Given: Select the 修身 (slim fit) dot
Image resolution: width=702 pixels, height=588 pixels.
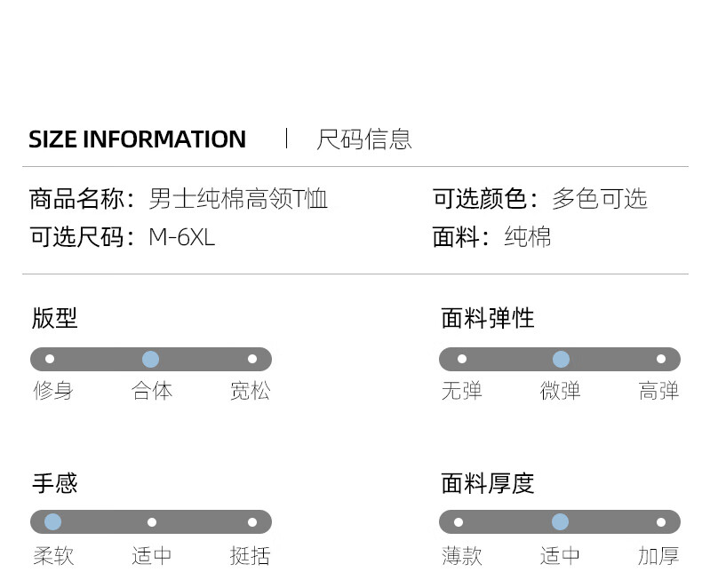Looking at the screenshot, I should [50, 359].
